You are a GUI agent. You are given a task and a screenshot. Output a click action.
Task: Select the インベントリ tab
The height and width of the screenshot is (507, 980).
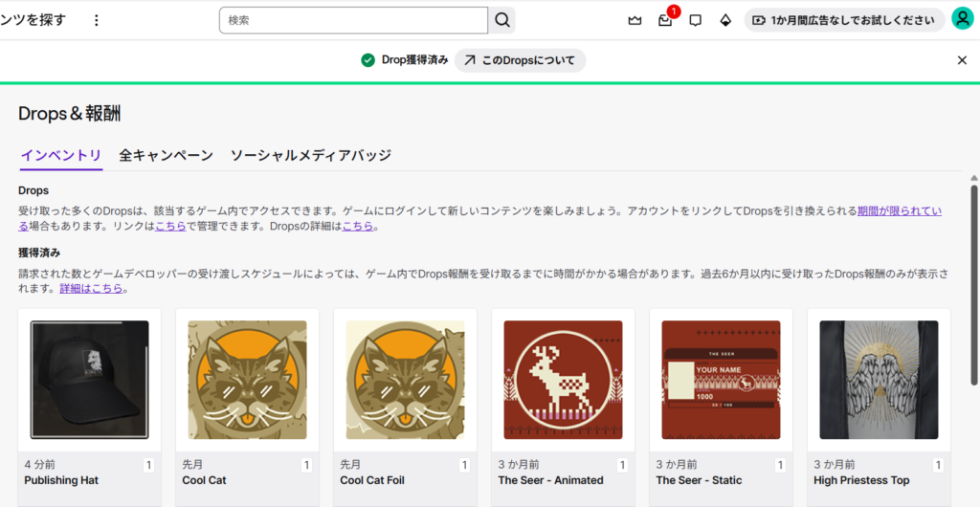pyautogui.click(x=60, y=156)
